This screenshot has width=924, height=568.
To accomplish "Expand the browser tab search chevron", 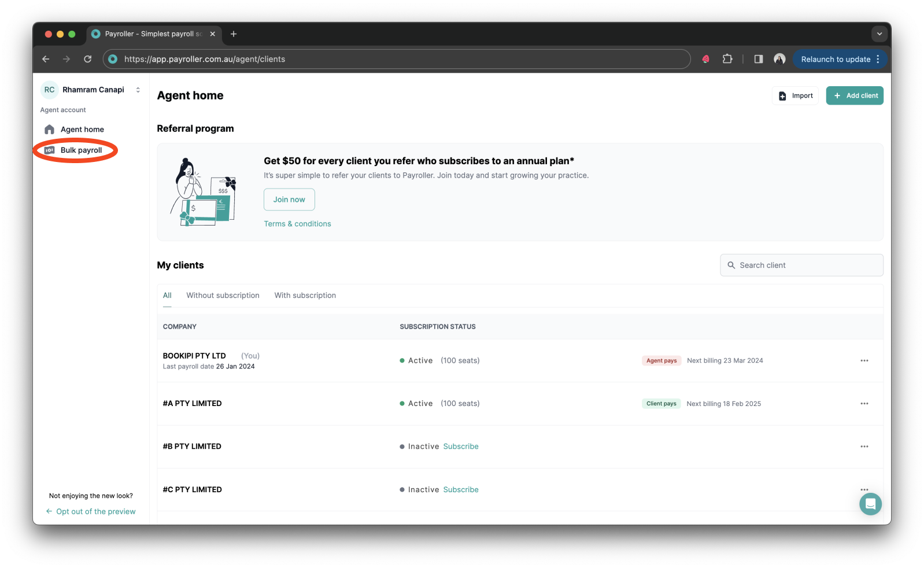I will (x=879, y=34).
